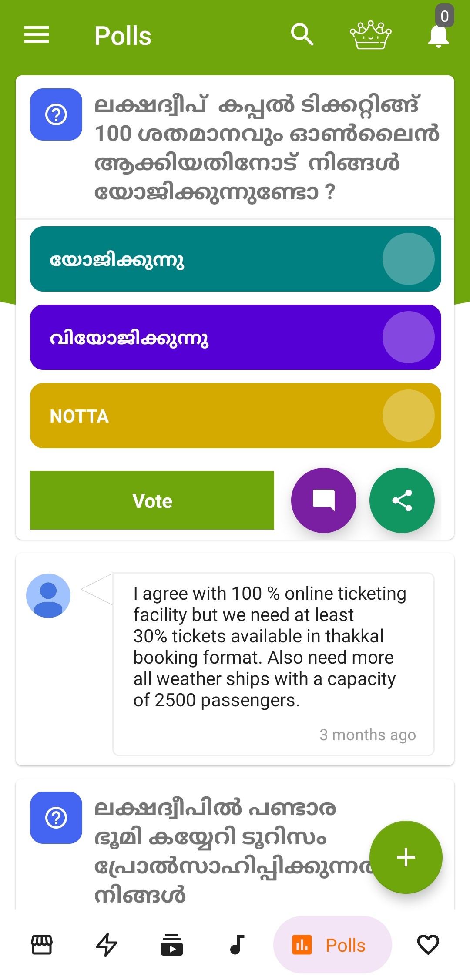The image size is (470, 980).
Task: Open the lightning bolt tab
Action: point(107,945)
